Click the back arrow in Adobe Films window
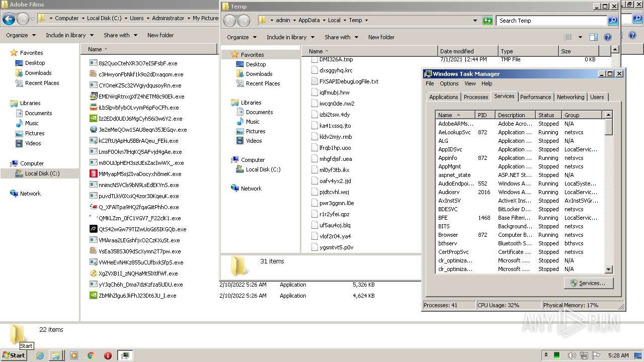 [9, 19]
